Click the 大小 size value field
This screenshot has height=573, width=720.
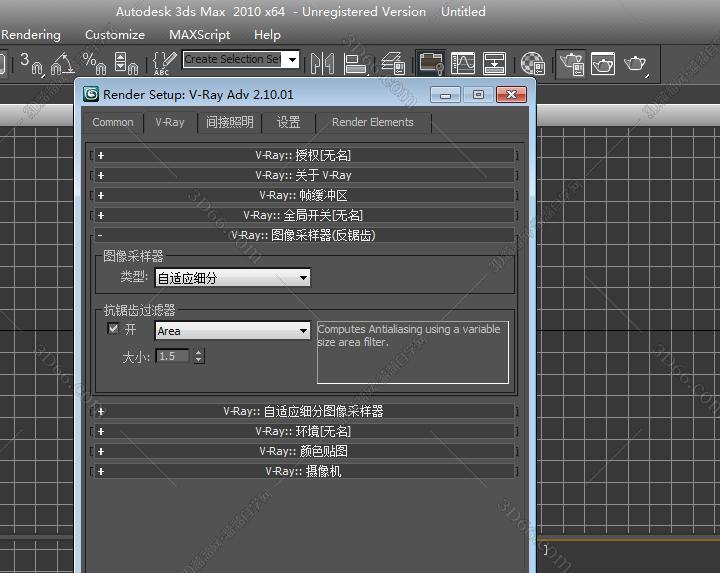172,356
